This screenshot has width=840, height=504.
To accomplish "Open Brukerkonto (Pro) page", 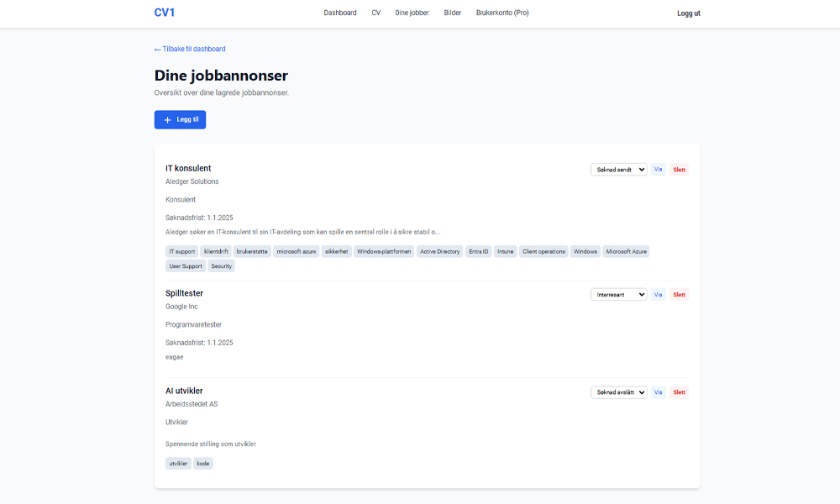I will coord(502,13).
